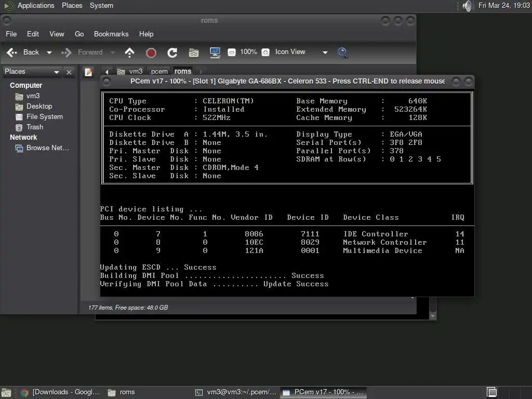Open the Bookmarks menu
The width and height of the screenshot is (532, 399).
pos(111,34)
